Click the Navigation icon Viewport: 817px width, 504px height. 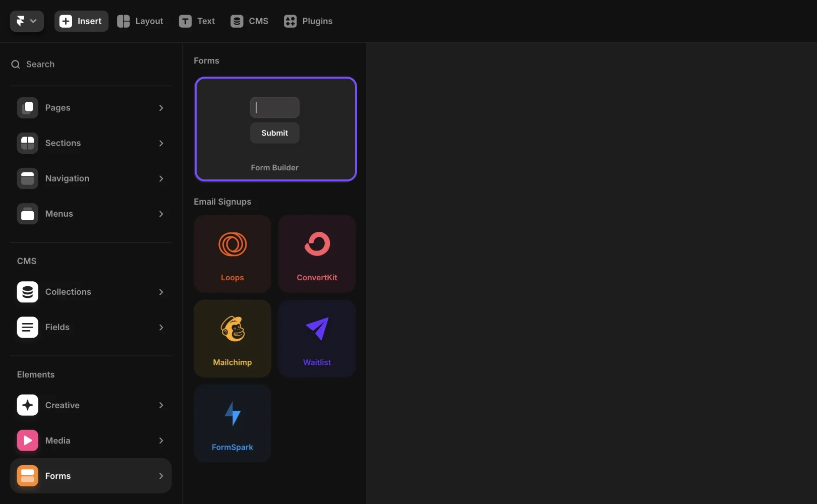point(28,178)
